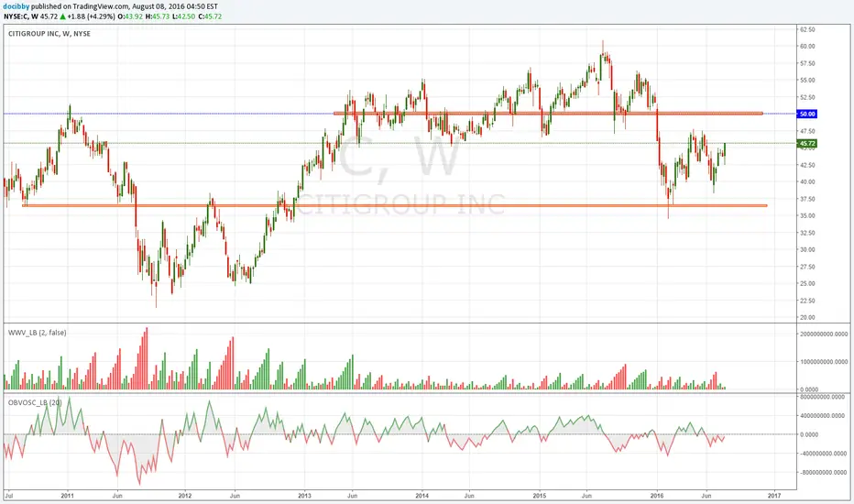This screenshot has width=854, height=504.
Task: Click the green 45.72 current price label
Action: [806, 144]
